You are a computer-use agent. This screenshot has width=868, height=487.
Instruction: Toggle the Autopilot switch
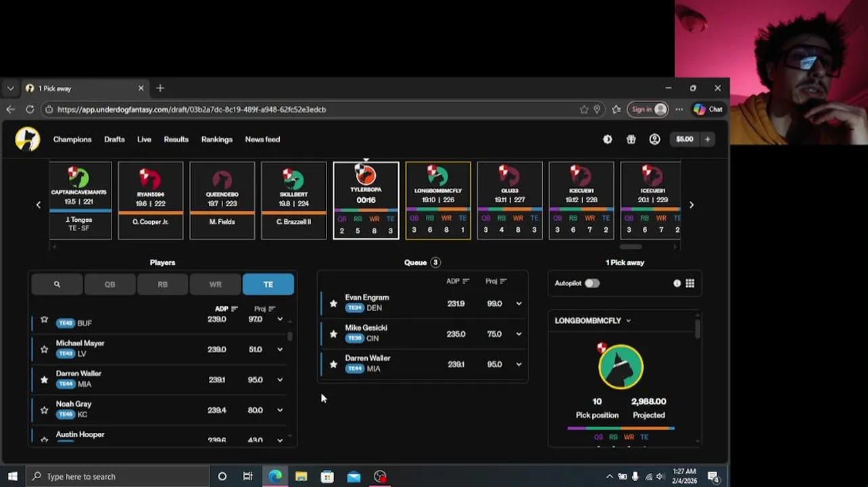coord(592,283)
